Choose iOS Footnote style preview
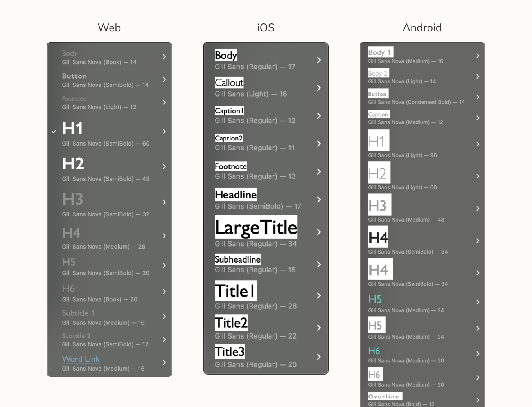The height and width of the screenshot is (407, 532). [231, 166]
